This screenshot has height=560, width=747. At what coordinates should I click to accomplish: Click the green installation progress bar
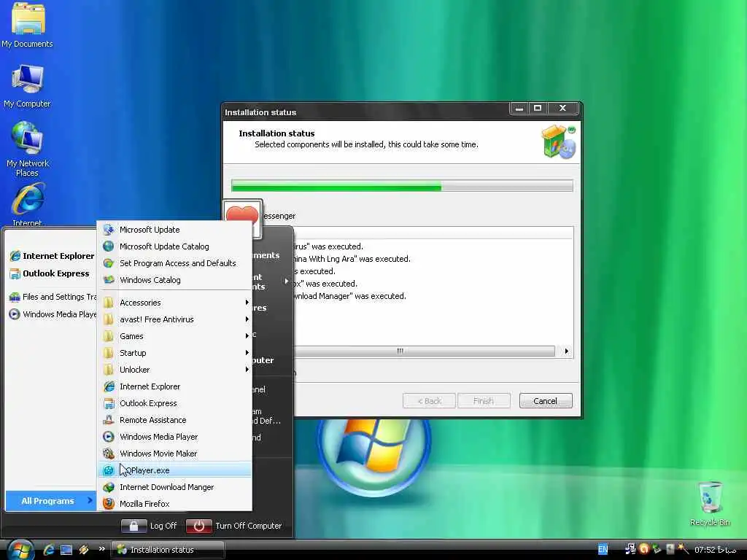pos(402,186)
